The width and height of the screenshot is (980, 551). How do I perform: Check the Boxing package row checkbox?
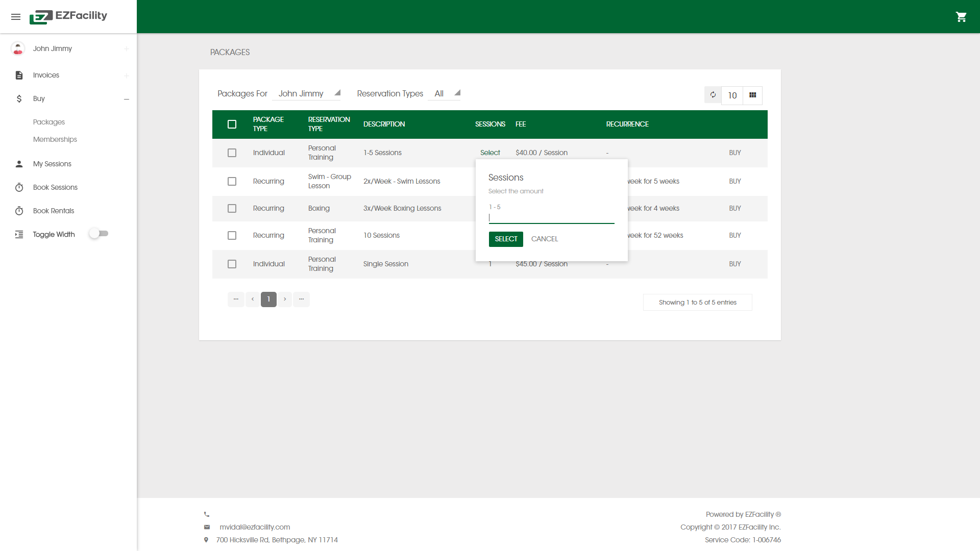[232, 208]
